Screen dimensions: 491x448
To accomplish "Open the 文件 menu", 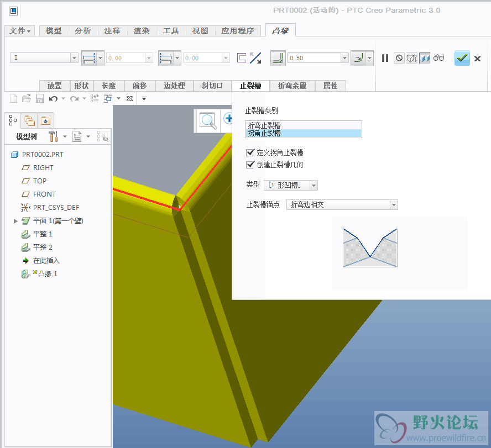I will click(20, 31).
